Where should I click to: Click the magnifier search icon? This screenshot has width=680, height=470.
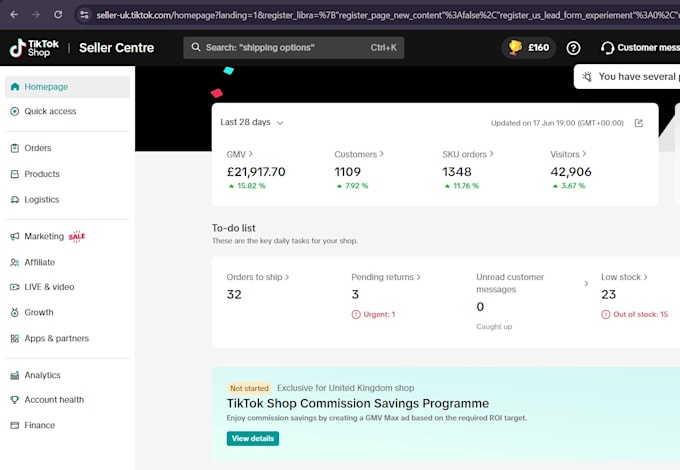(x=196, y=47)
